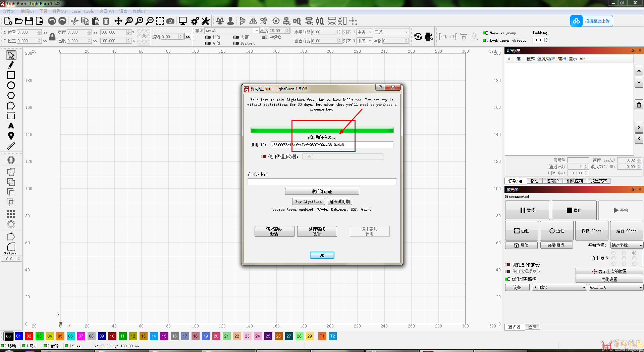
Task: Click the 请求离线激活 button
Action: click(x=274, y=231)
